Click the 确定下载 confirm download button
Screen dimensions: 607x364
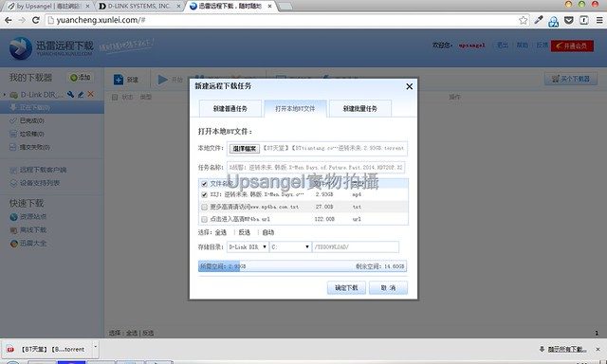(x=346, y=288)
